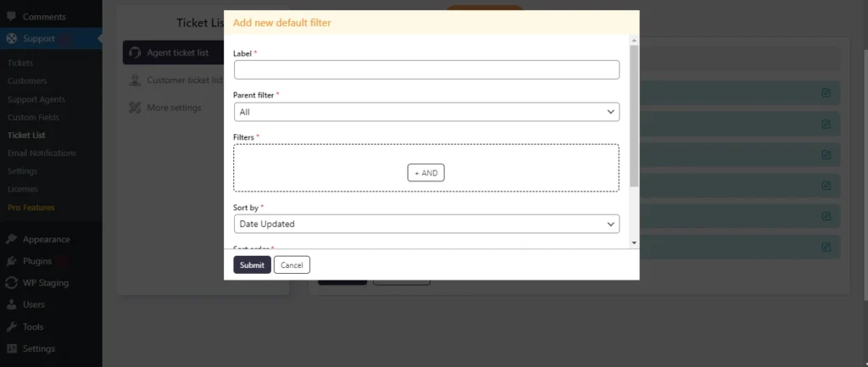Open the Email Notifications submenu link
The image size is (868, 367).
coord(42,153)
